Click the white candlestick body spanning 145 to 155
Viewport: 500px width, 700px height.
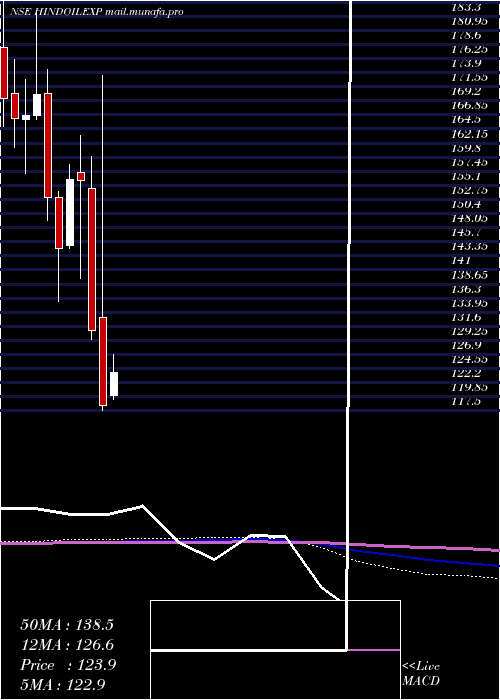tap(70, 212)
